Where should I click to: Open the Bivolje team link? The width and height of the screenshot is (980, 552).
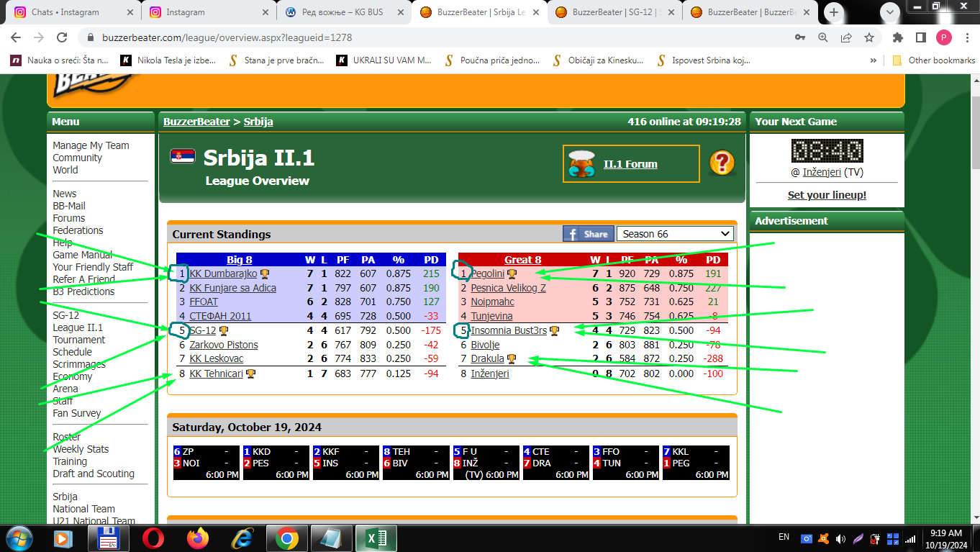coord(485,345)
